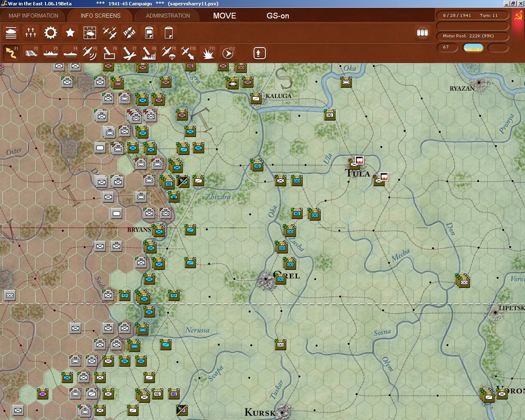The width and height of the screenshot is (525, 420).
Task: Select F1 move mode icon
Action: click(11, 53)
